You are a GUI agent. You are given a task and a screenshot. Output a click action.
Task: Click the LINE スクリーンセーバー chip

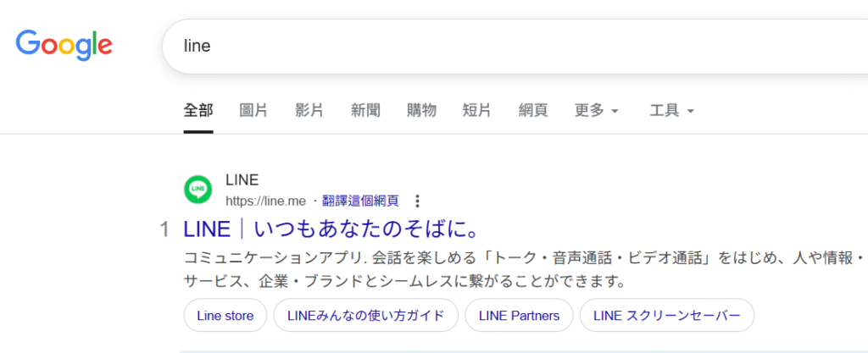666,316
